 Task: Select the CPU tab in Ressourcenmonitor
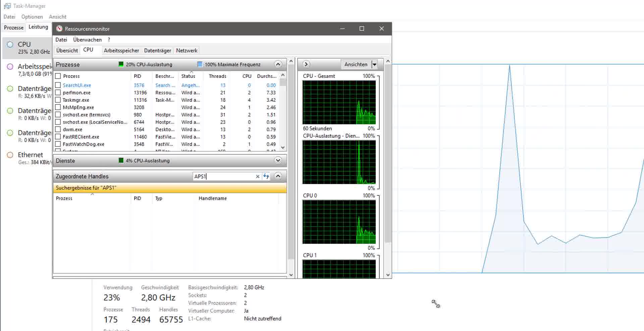click(88, 50)
